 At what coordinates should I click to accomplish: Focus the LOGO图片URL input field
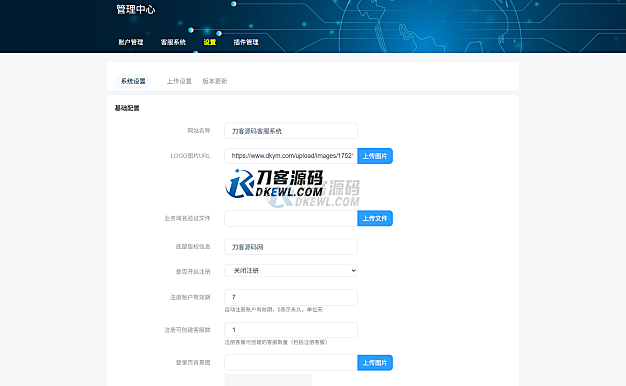coord(291,156)
